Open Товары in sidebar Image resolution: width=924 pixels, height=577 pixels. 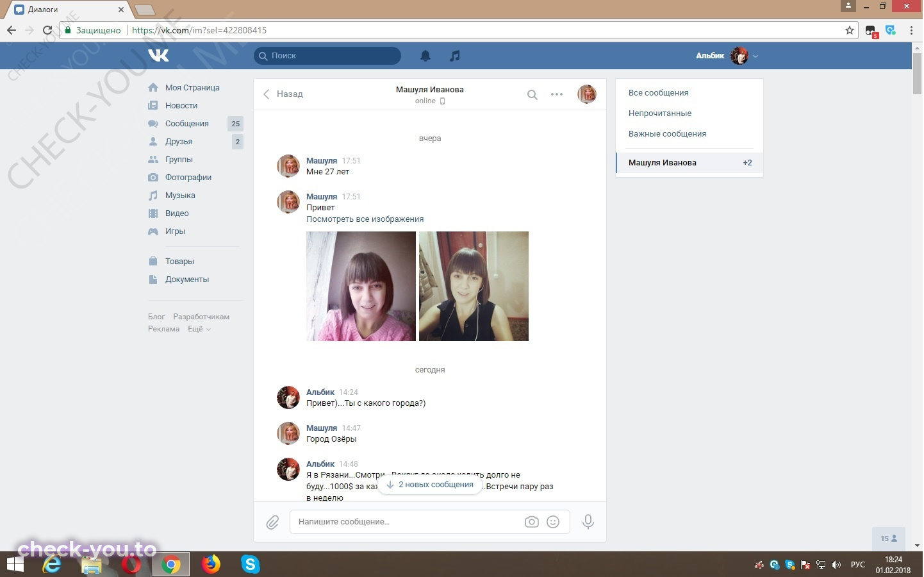point(179,262)
